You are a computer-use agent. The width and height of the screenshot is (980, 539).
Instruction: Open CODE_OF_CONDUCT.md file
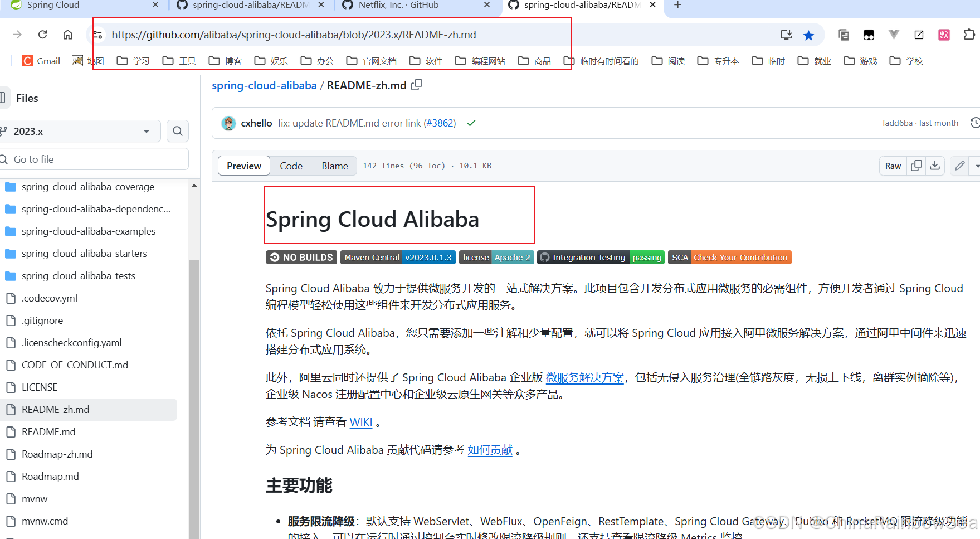point(75,365)
